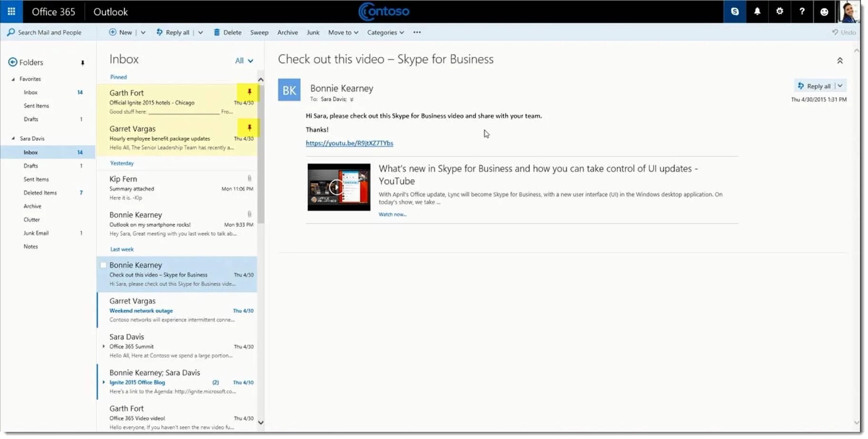This screenshot has width=868, height=439.
Task: Open the user profile photo
Action: 849,11
